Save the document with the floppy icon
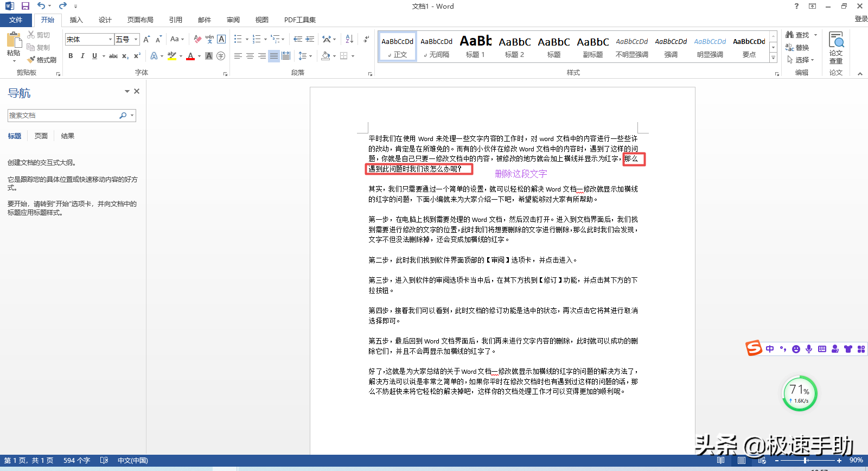Viewport: 868px width, 471px height. coord(25,6)
